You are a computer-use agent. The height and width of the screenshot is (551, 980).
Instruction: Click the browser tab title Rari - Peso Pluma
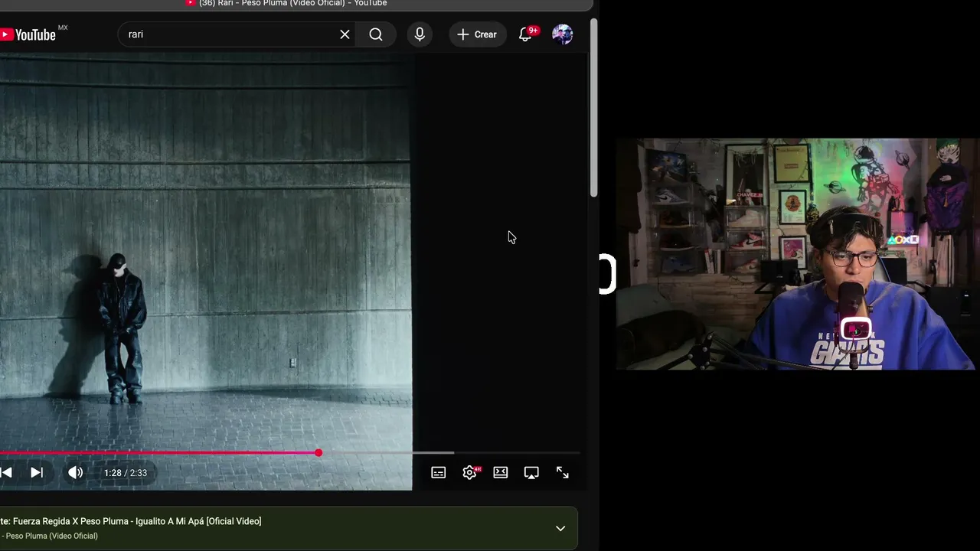293,4
